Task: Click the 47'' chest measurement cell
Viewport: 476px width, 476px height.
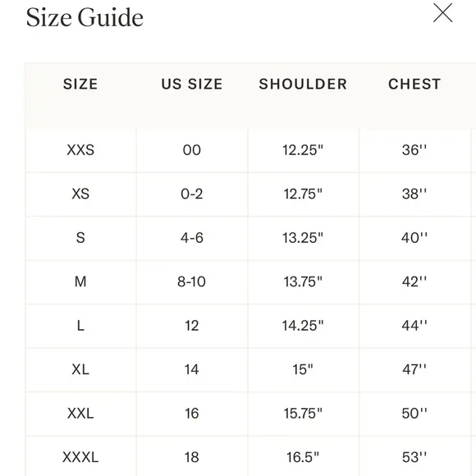Action: click(414, 369)
